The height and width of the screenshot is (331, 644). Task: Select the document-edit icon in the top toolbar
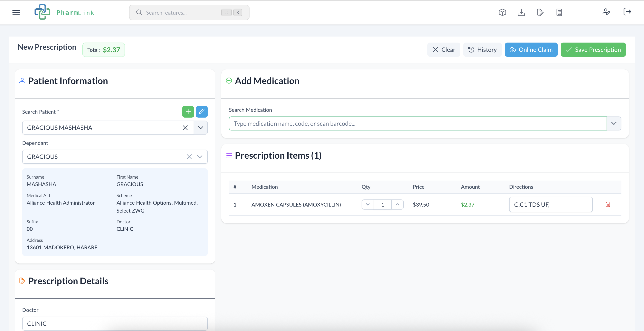coord(540,12)
